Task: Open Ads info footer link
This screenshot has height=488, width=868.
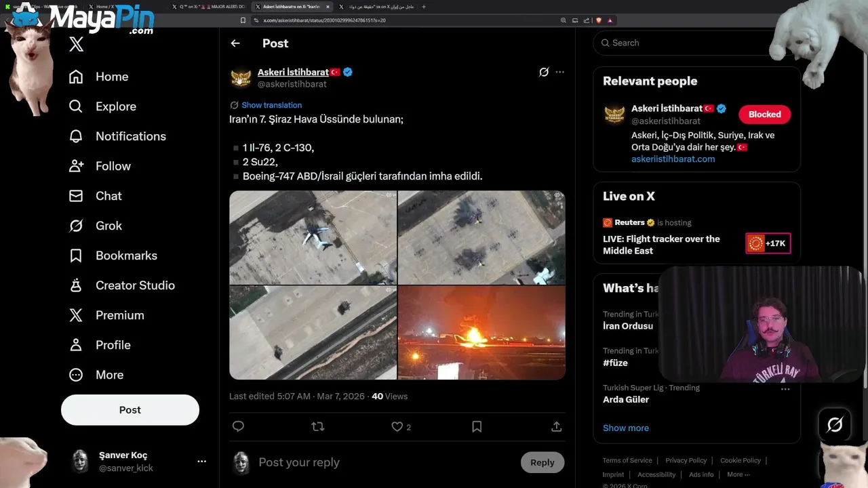Action: coord(701,474)
